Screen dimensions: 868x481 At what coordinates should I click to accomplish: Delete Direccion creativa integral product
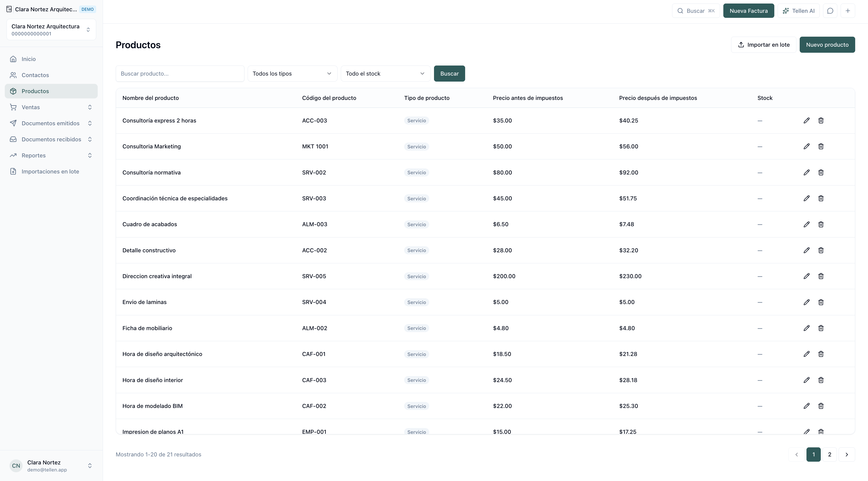tap(821, 276)
